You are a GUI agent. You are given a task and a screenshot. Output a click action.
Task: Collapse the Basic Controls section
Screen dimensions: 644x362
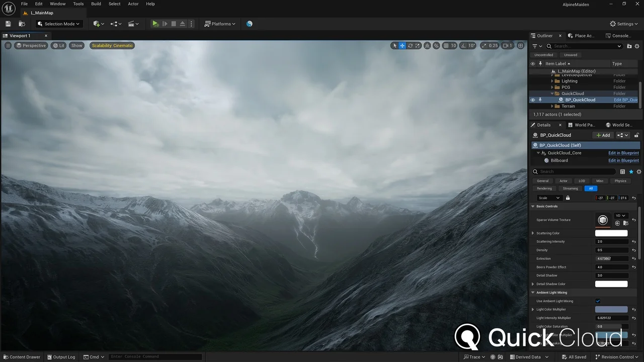pos(533,206)
